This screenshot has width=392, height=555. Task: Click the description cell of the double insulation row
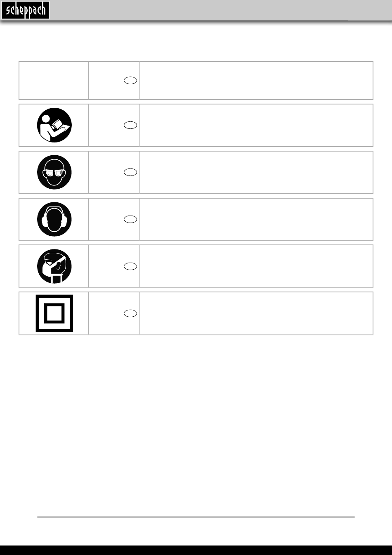tap(256, 313)
